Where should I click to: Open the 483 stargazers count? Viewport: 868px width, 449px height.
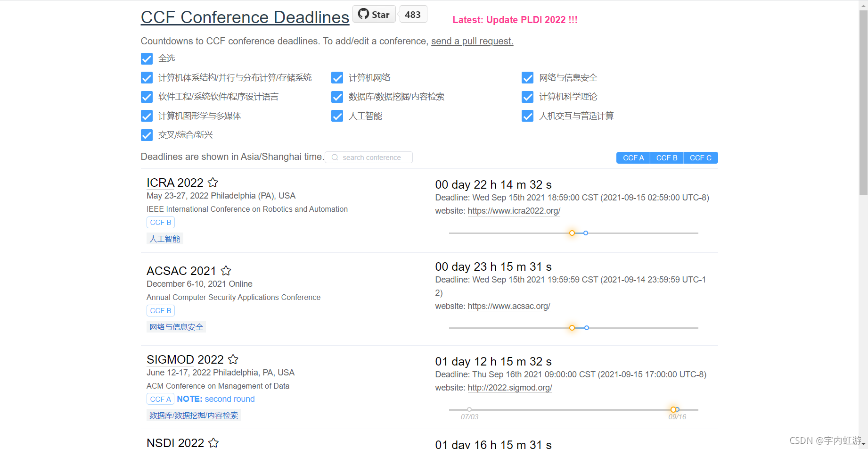[413, 14]
